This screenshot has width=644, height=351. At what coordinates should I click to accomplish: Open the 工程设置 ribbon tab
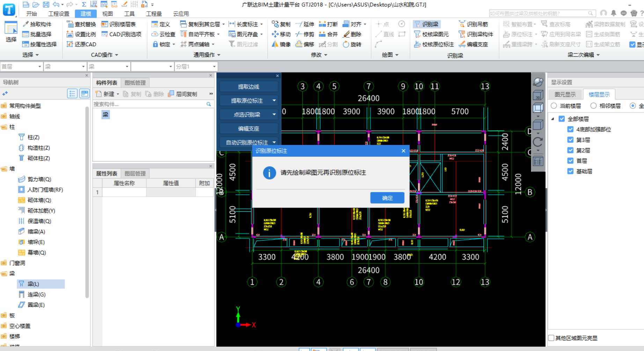59,14
